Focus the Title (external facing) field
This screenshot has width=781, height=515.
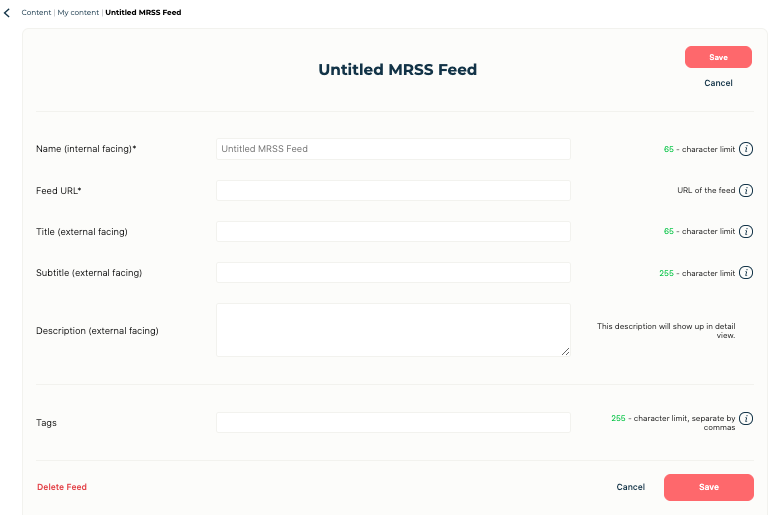393,232
